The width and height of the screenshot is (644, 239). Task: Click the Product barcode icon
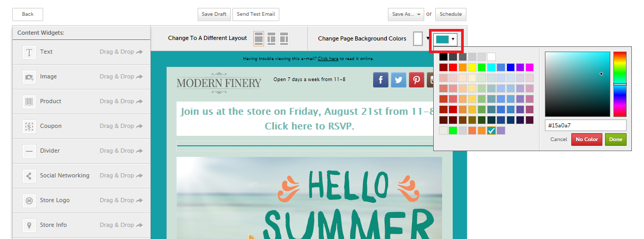point(29,102)
